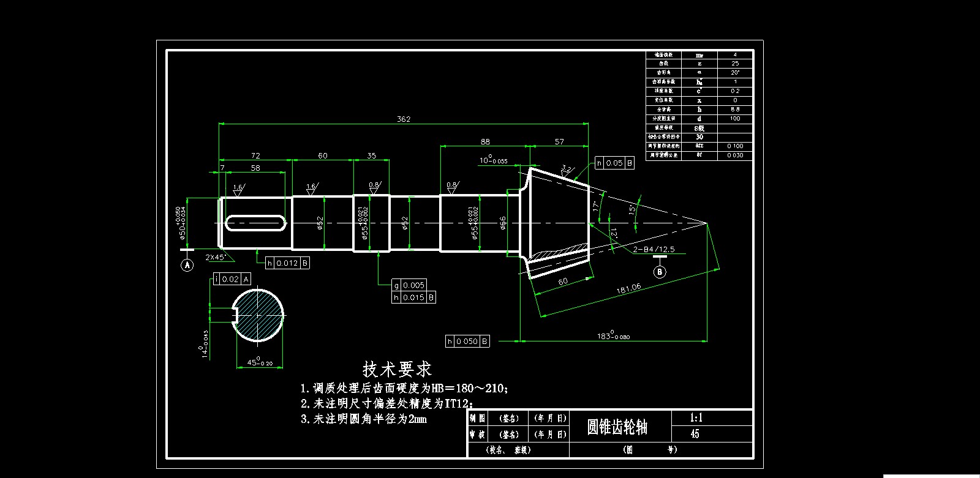Select the tooth count value 25 cell
This screenshot has height=478, width=980.
[x=735, y=64]
